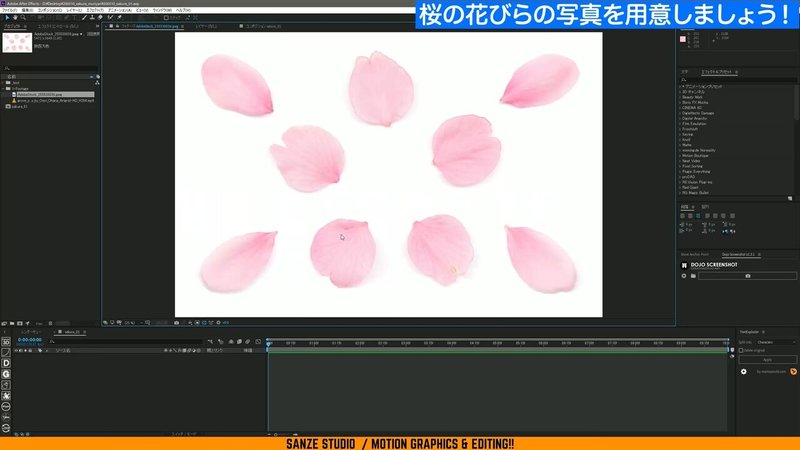This screenshot has height=450, width=800.
Task: Select the Eraser tool
Action: 99,17
